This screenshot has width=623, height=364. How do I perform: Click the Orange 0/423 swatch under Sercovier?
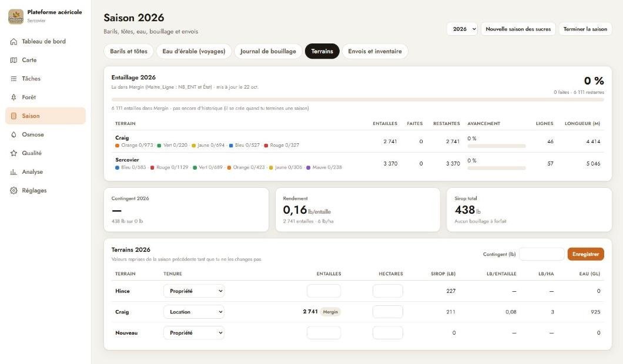click(x=229, y=168)
